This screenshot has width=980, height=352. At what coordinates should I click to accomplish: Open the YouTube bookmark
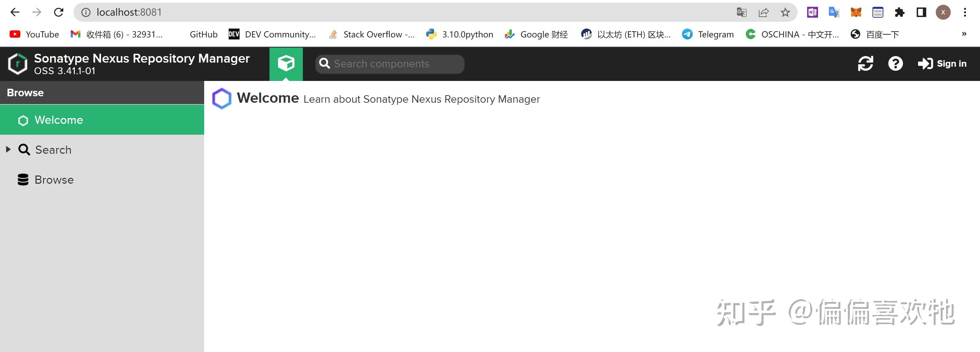[x=34, y=34]
